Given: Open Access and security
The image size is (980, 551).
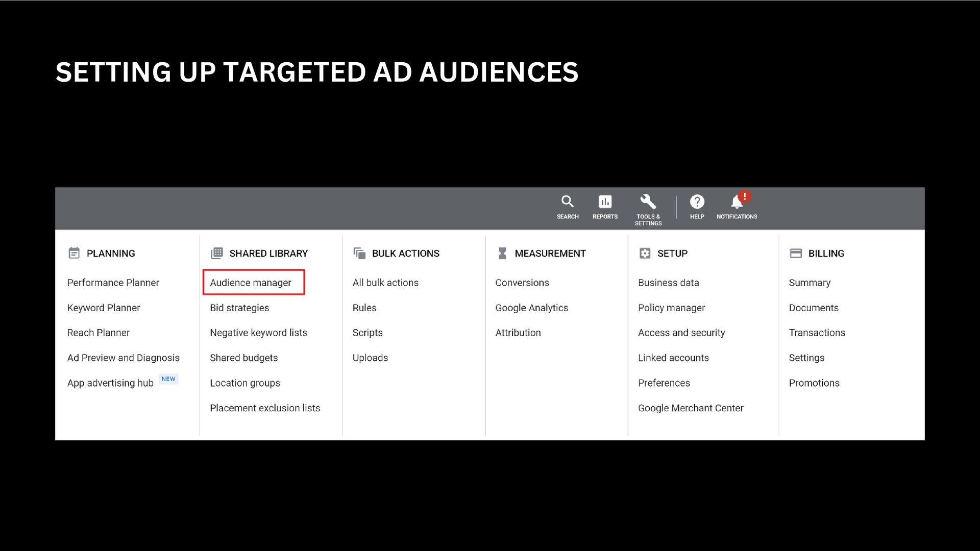Looking at the screenshot, I should [x=681, y=333].
